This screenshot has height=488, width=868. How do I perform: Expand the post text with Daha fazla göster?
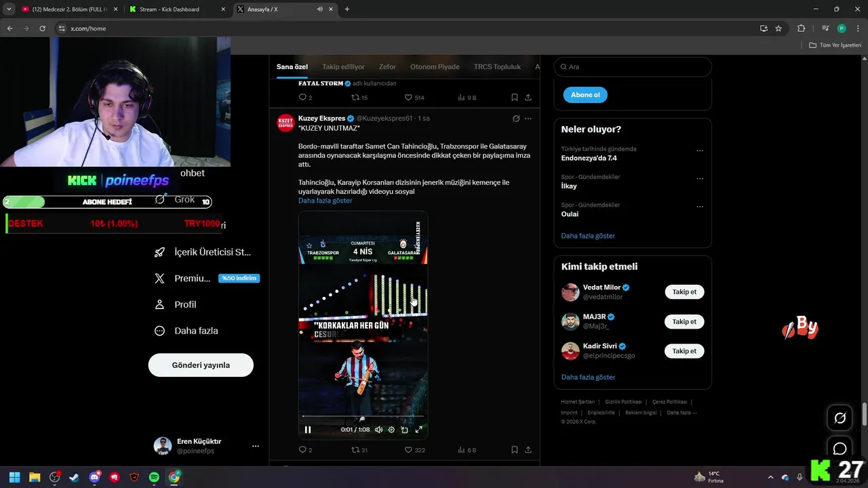tap(325, 201)
